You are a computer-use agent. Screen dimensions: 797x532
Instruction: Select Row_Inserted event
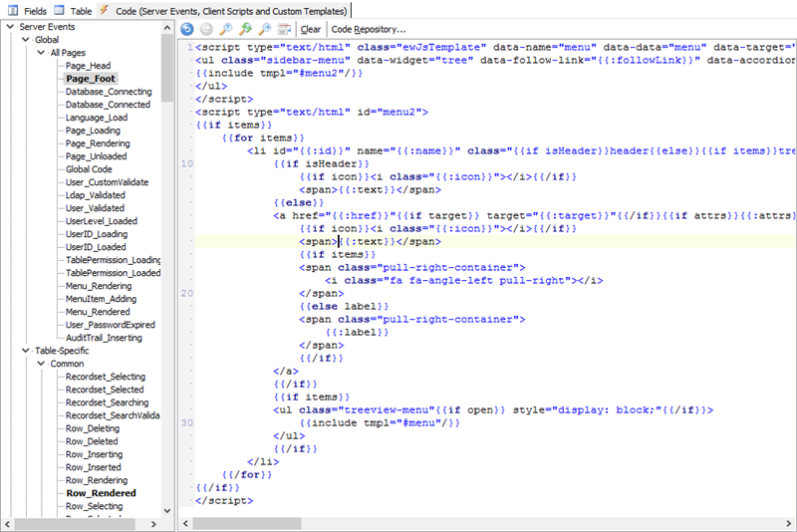tap(93, 467)
